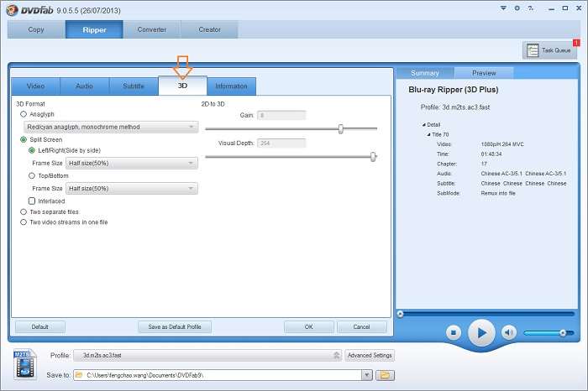Click the Visual Depth slider handle

[373, 157]
